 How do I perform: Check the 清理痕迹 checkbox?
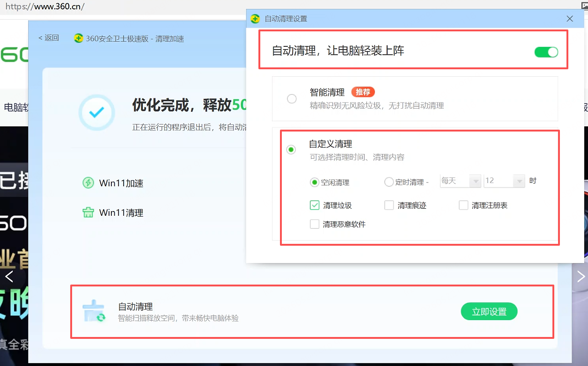389,205
